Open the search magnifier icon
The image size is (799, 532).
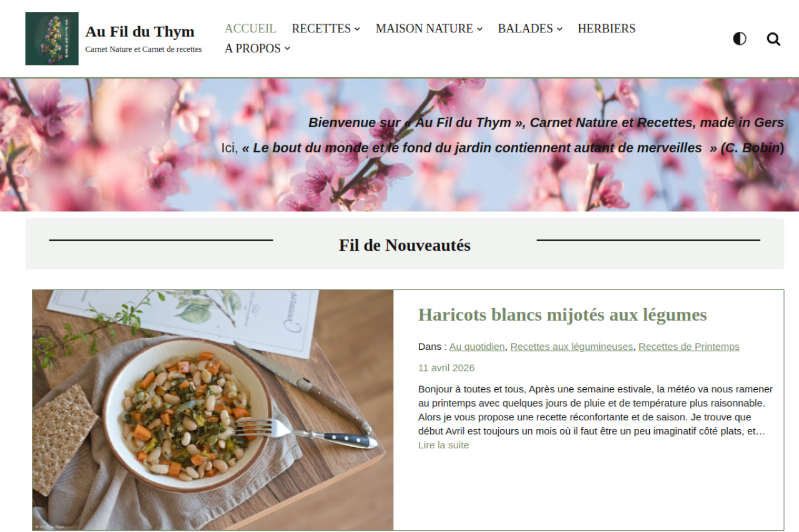[x=773, y=39]
